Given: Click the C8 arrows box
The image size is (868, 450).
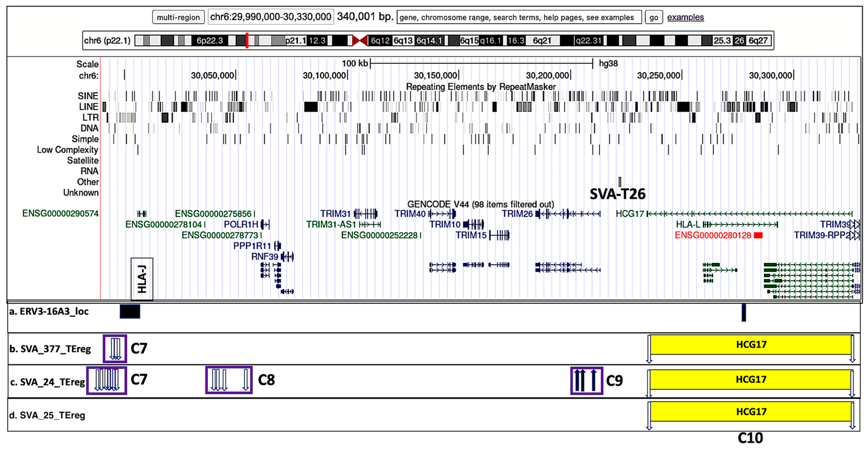Looking at the screenshot, I should click(x=229, y=380).
